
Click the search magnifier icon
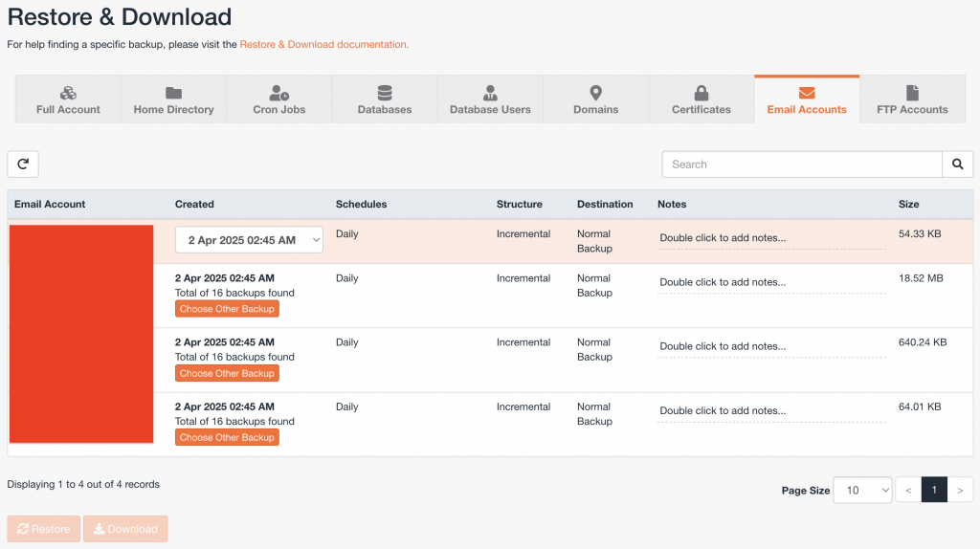(957, 165)
